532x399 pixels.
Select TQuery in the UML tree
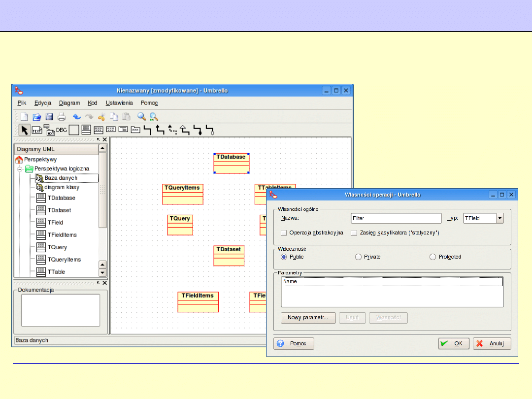[x=57, y=247]
